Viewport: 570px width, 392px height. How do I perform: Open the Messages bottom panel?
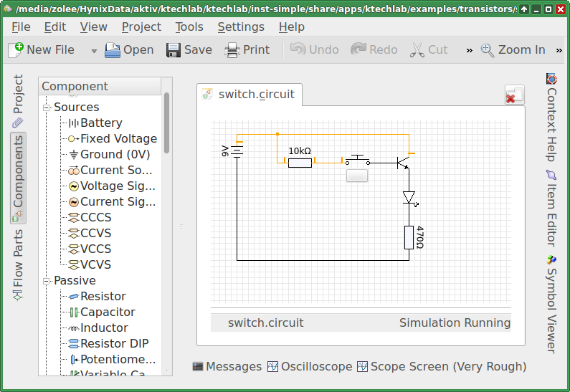pos(227,367)
